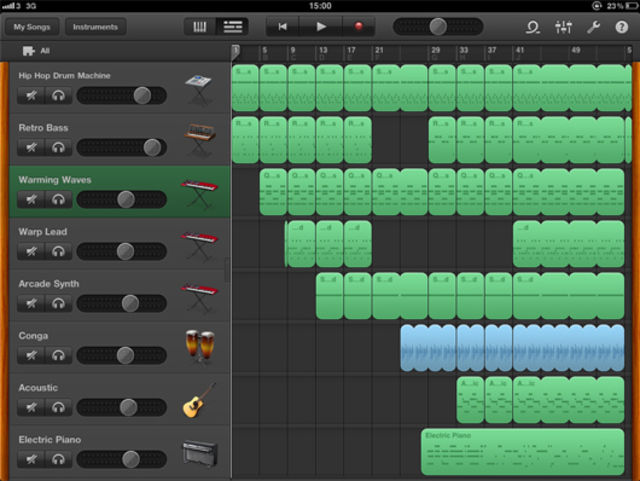This screenshot has width=640, height=481.
Task: Open the mixer settings
Action: pyautogui.click(x=563, y=27)
